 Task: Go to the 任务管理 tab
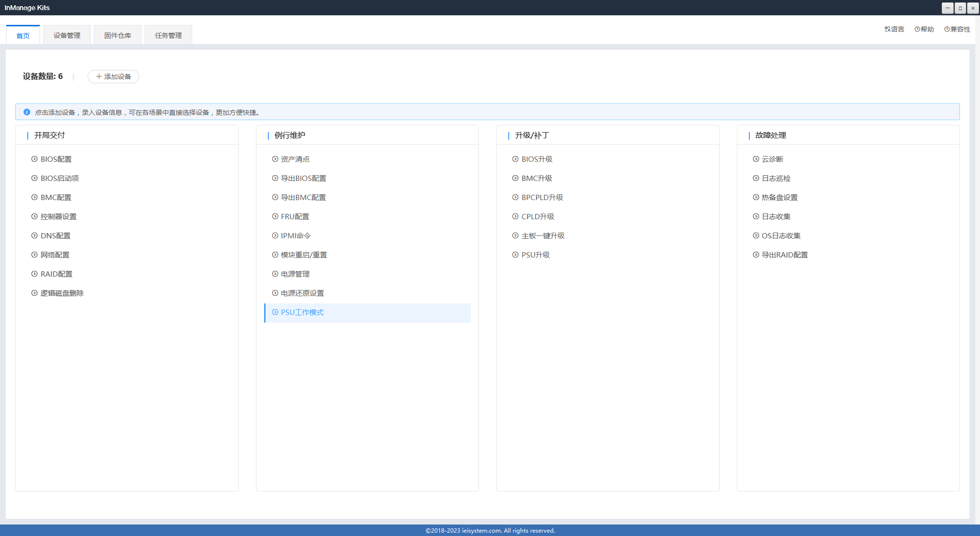pos(168,35)
